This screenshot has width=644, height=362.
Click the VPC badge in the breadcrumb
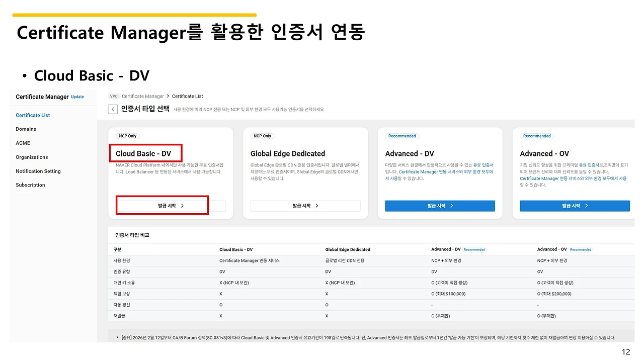[114, 96]
